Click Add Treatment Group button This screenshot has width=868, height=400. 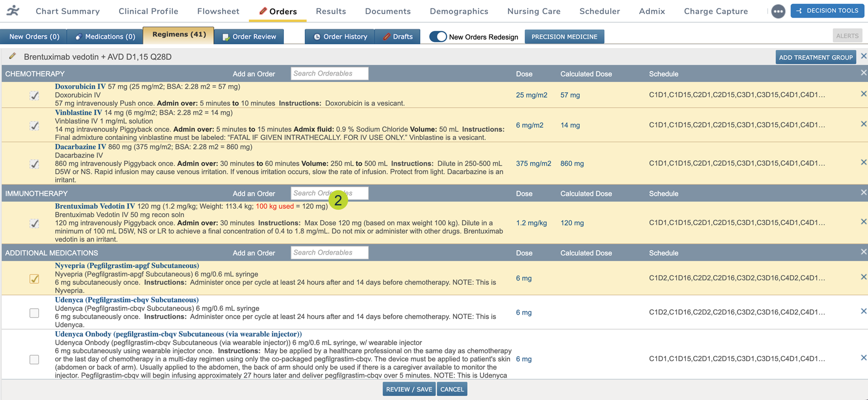[x=815, y=57]
